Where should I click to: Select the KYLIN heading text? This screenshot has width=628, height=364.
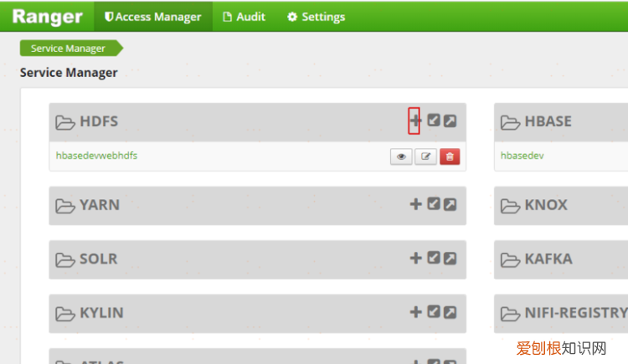point(101,313)
